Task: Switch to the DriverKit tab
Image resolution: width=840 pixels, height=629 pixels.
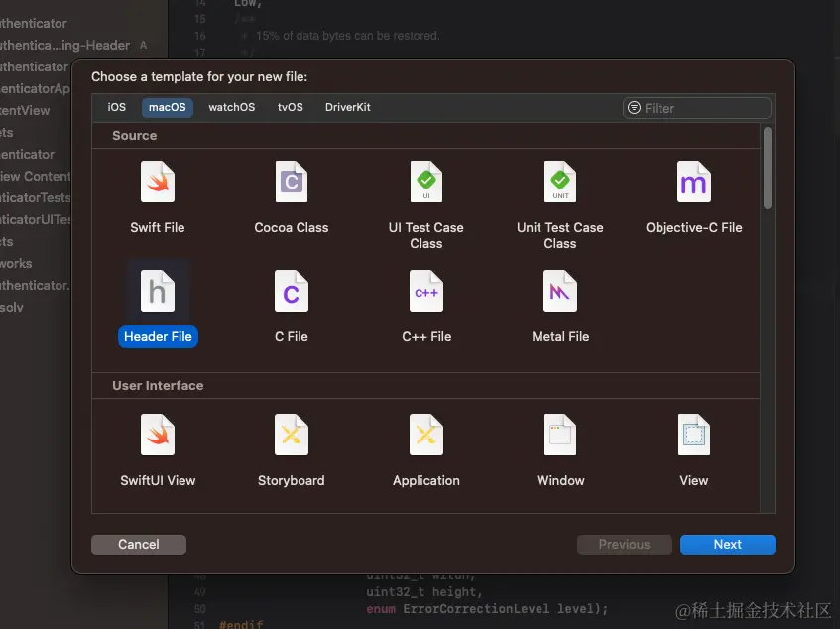Action: coord(347,107)
